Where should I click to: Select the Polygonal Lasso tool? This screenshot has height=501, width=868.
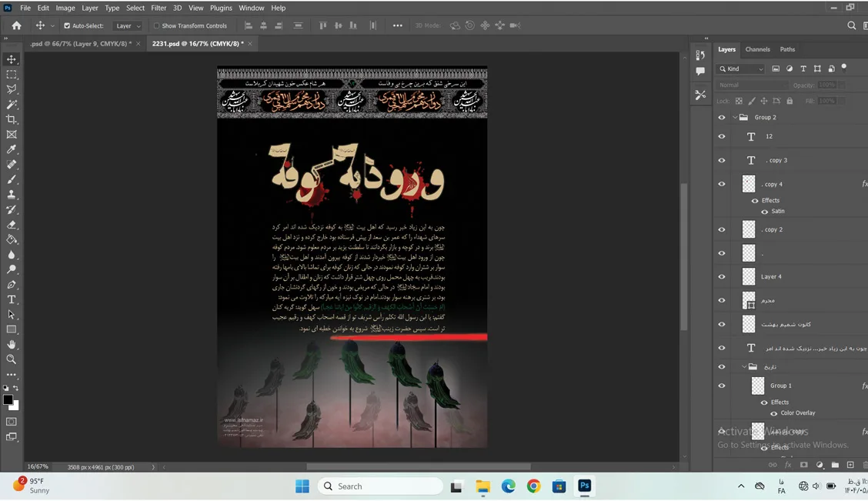[11, 89]
